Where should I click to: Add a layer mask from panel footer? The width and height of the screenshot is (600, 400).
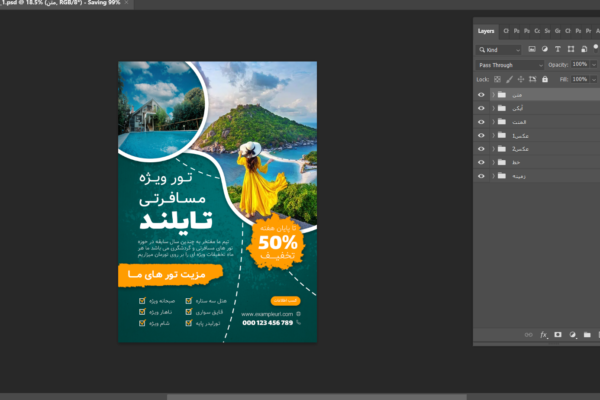tap(557, 334)
